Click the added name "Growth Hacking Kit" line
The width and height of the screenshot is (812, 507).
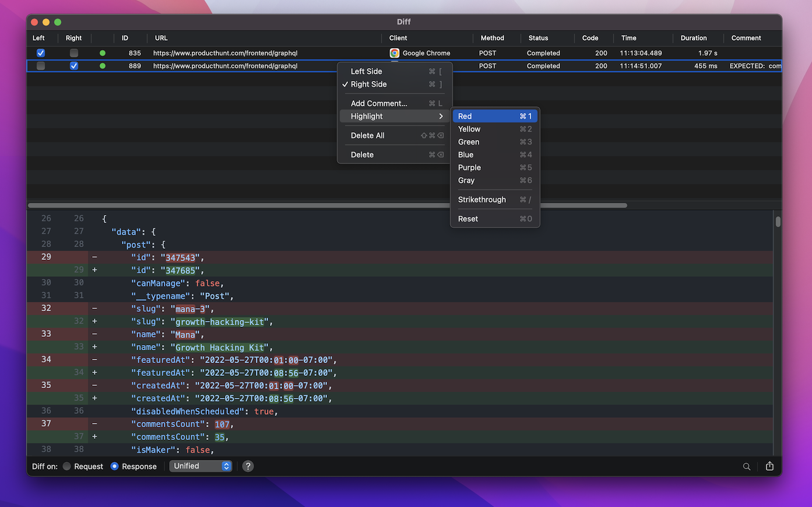(400, 347)
